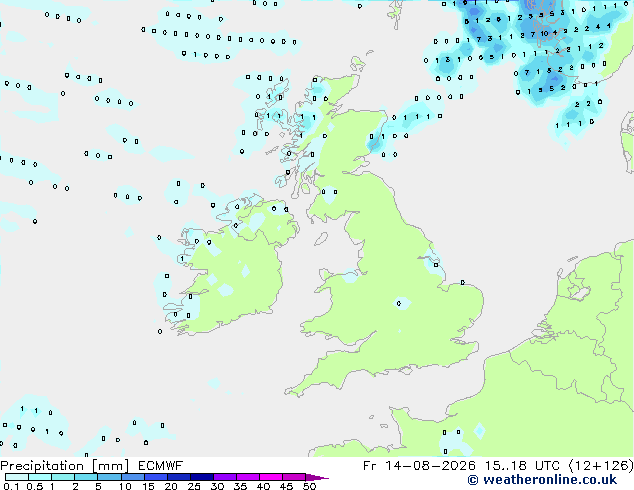Image resolution: width=634 pixels, height=490 pixels.
Task: Click the 25–30 mm dark blue swatch
Action: pos(202,477)
